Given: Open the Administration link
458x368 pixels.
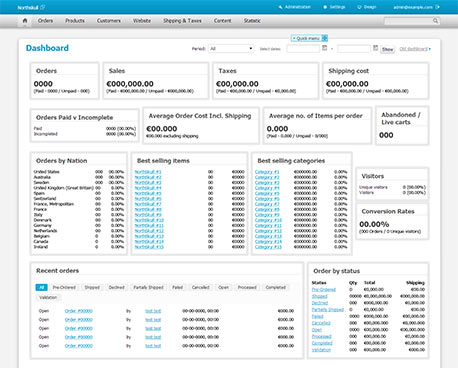Looking at the screenshot, I should (298, 7).
